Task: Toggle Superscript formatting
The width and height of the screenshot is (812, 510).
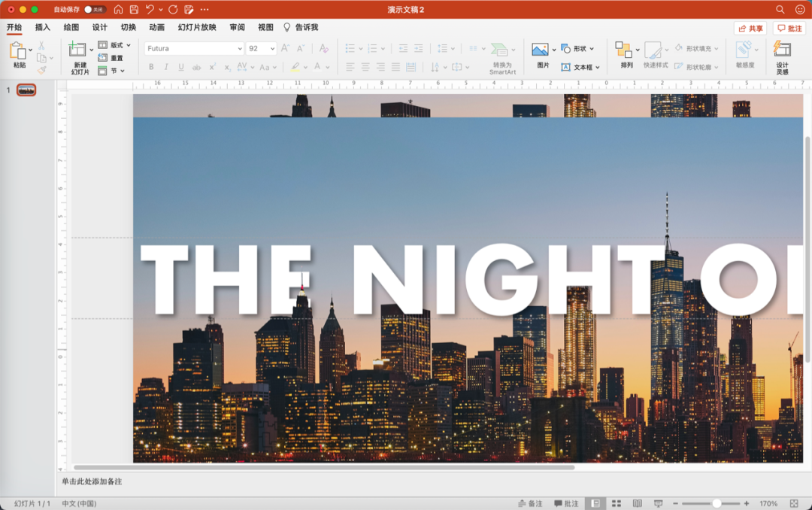Action: [x=212, y=67]
